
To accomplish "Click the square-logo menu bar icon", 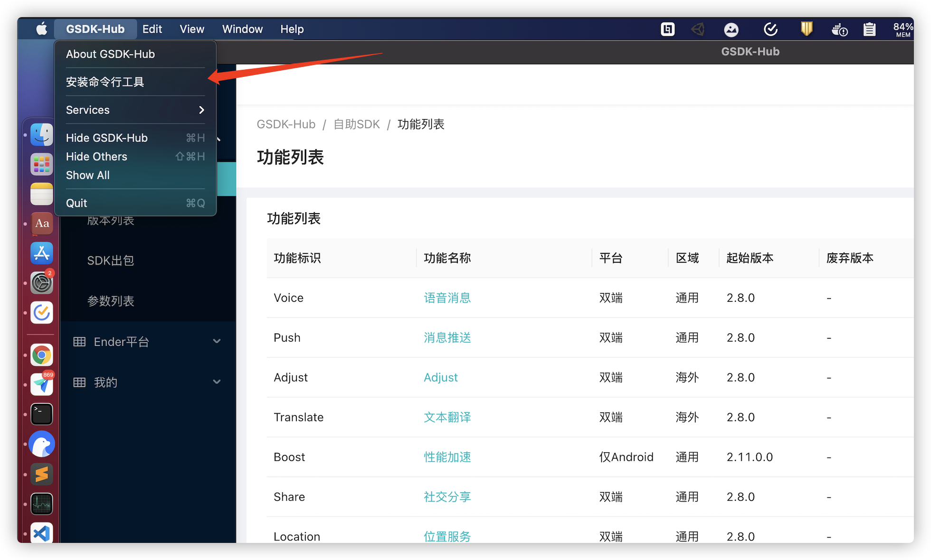I will coord(668,29).
